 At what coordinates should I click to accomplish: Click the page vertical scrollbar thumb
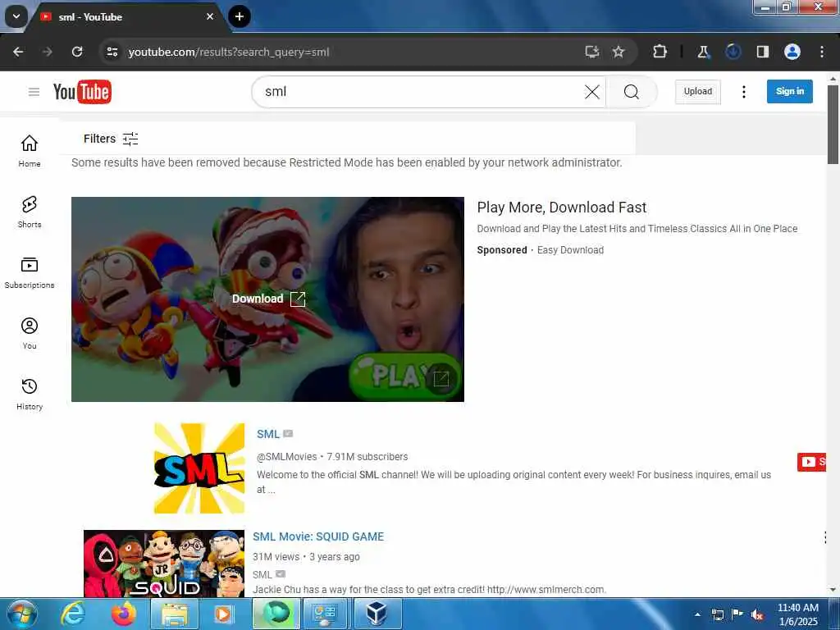click(833, 125)
